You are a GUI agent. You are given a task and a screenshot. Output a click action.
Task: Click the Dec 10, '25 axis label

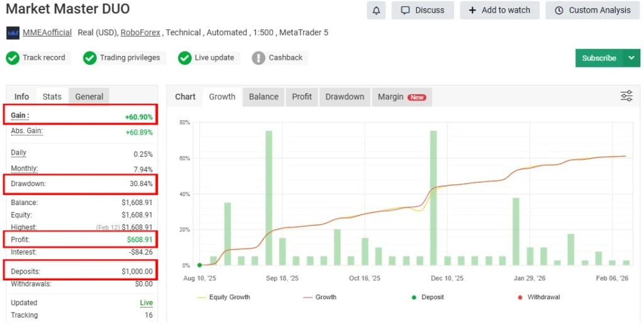pyautogui.click(x=447, y=278)
